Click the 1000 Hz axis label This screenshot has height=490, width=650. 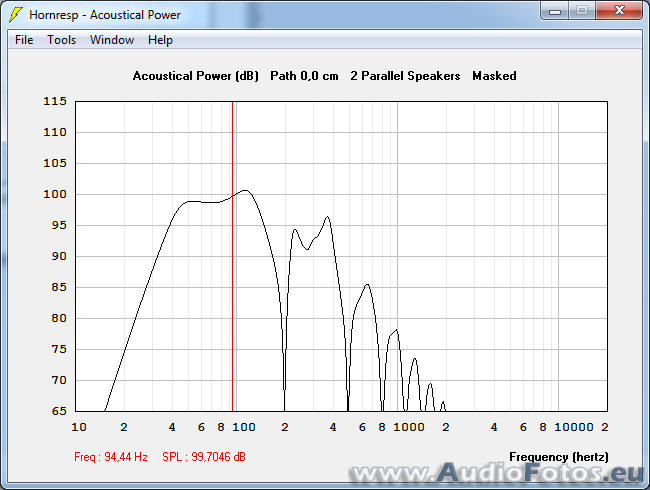point(409,427)
